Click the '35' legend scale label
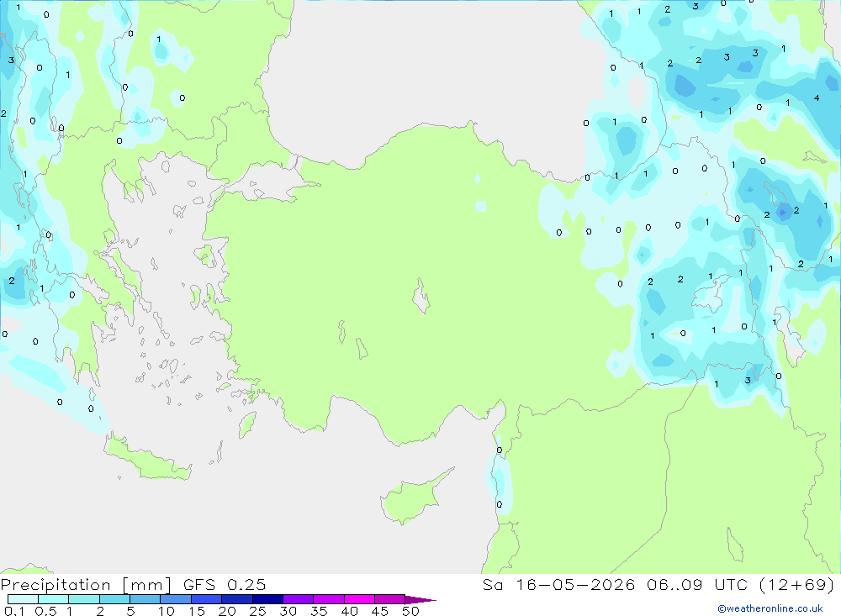This screenshot has width=841, height=616. (319, 611)
